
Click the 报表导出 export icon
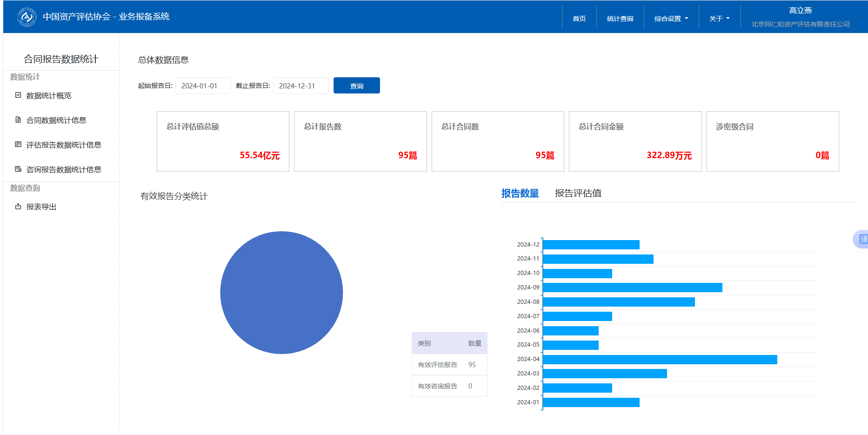click(x=18, y=206)
